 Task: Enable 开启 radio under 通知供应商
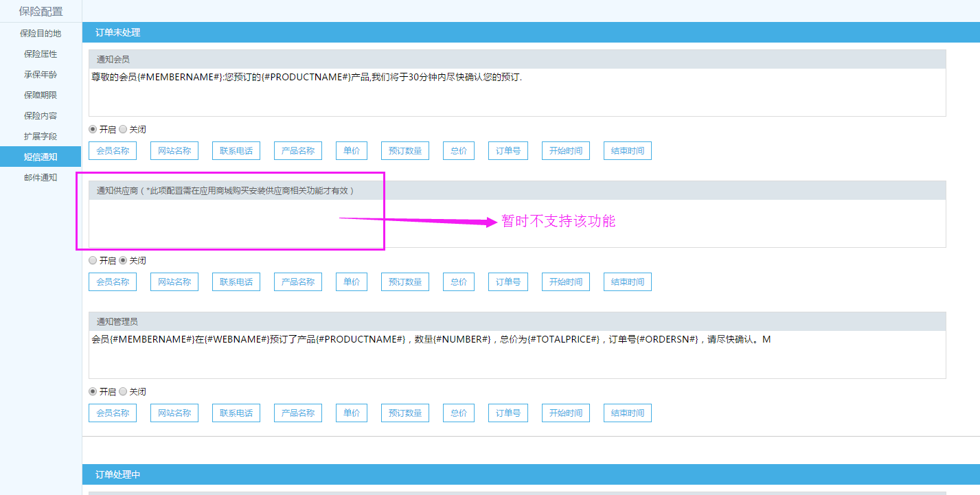tap(93, 260)
